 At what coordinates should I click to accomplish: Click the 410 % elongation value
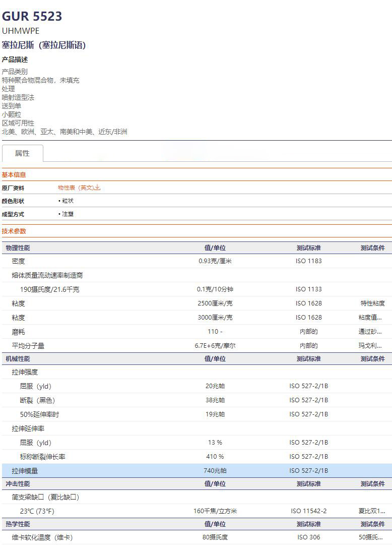coord(215,457)
